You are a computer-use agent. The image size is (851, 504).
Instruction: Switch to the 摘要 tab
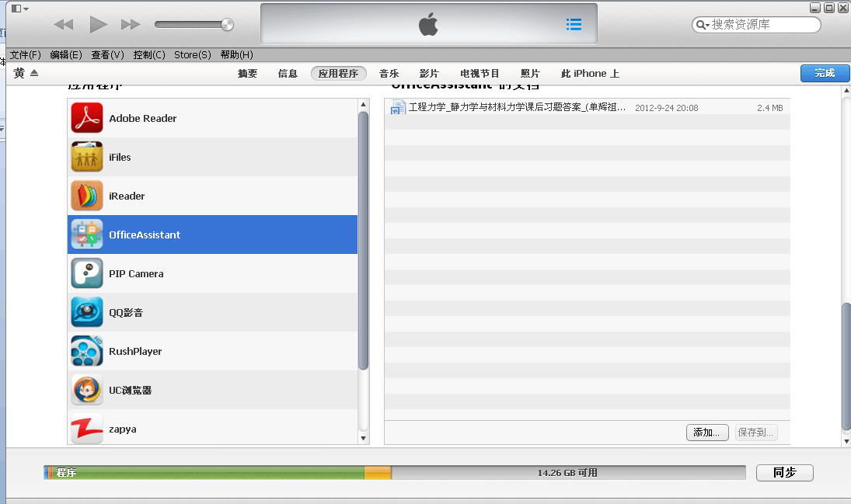tap(247, 73)
